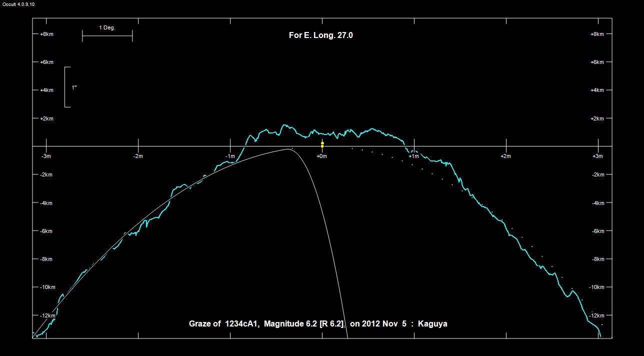Click the +3m label at right edge
The image size is (644, 356).
point(597,156)
